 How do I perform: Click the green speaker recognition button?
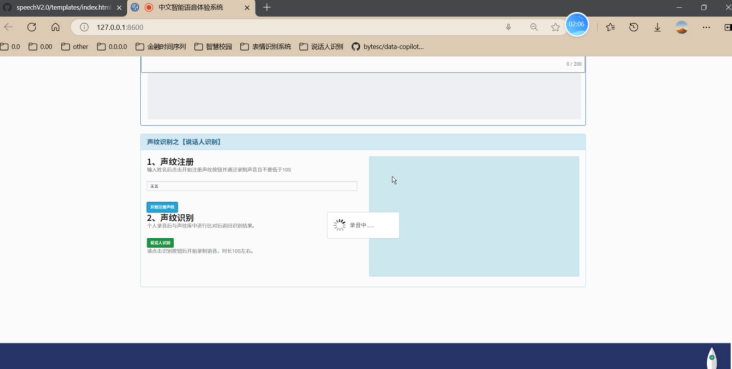coord(160,243)
